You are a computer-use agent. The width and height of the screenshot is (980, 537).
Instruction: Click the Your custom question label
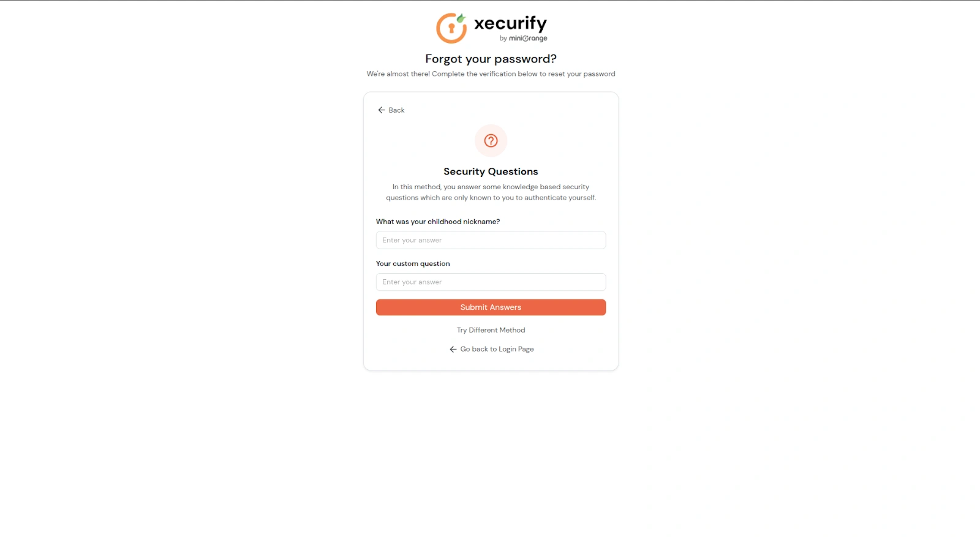413,263
